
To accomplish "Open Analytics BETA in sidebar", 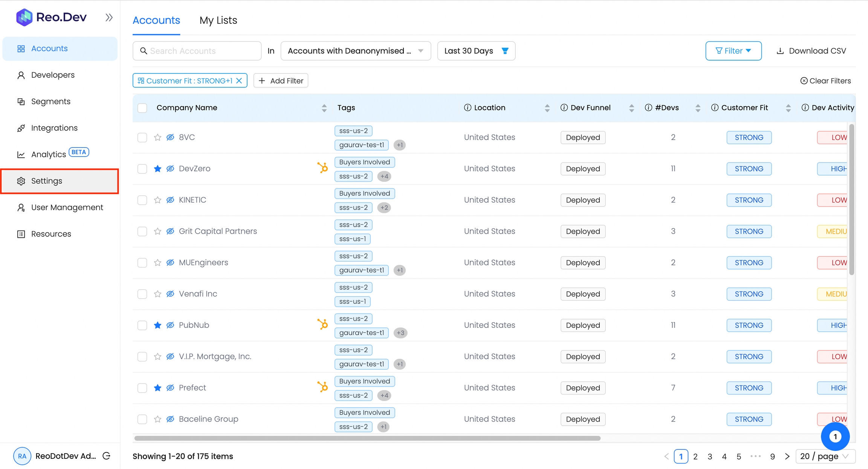I will click(x=49, y=154).
